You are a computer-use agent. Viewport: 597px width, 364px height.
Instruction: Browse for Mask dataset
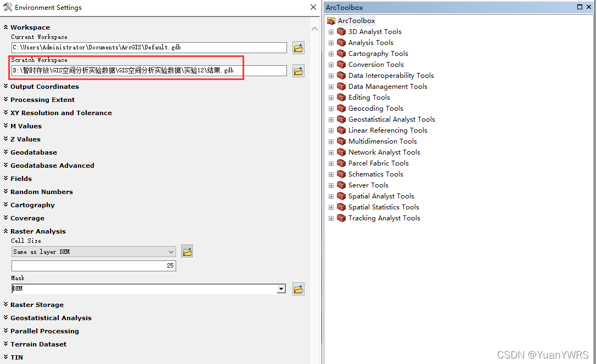tap(298, 289)
